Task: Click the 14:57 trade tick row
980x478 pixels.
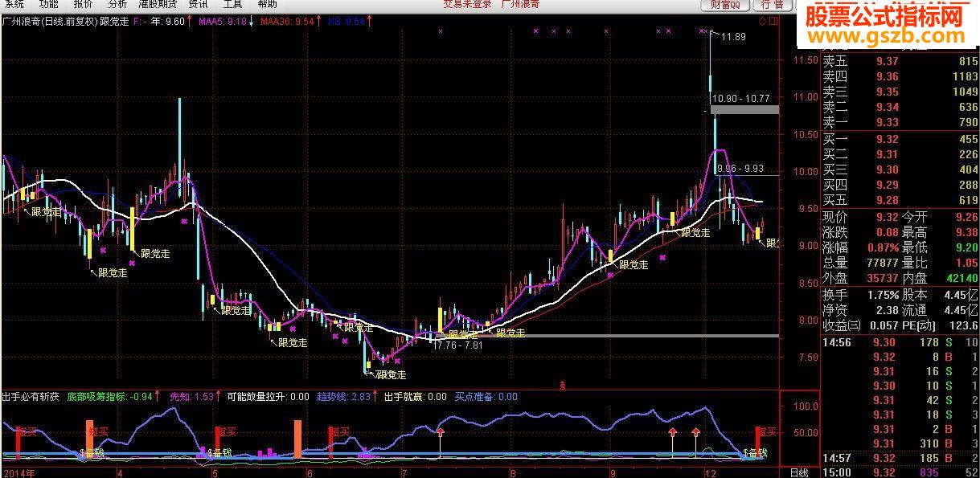Action: 900,458
